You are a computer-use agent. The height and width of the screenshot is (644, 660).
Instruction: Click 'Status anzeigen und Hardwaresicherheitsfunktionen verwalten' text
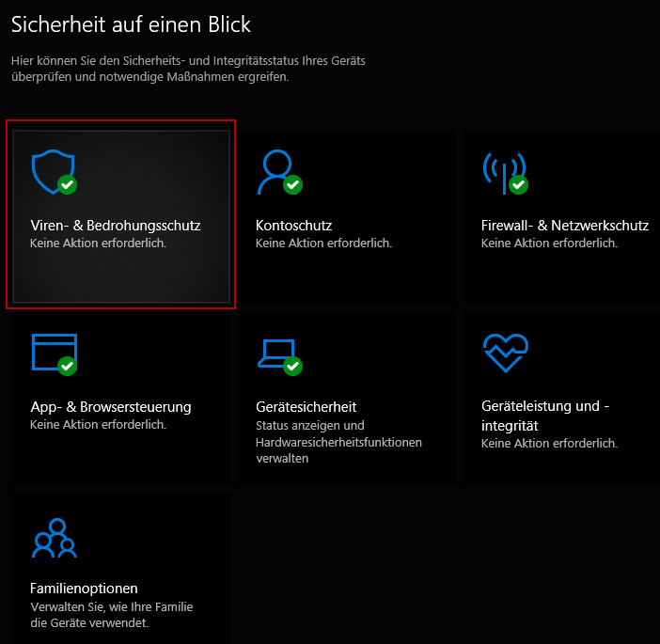pyautogui.click(x=338, y=442)
